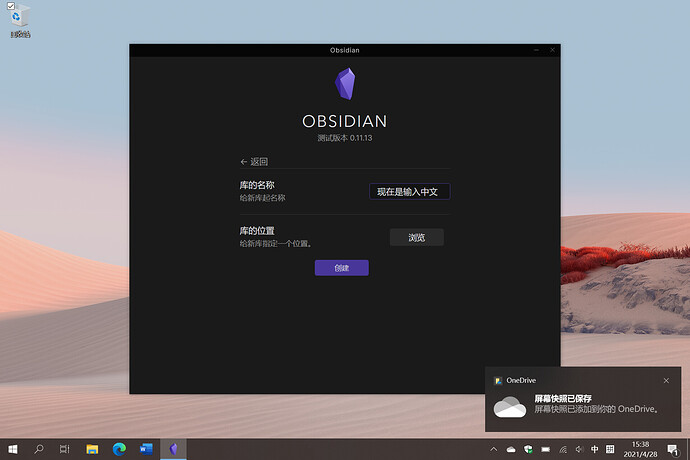690x460 pixels.
Task: Toggle the 中 Chinese input mode indicator
Action: pyautogui.click(x=595, y=449)
